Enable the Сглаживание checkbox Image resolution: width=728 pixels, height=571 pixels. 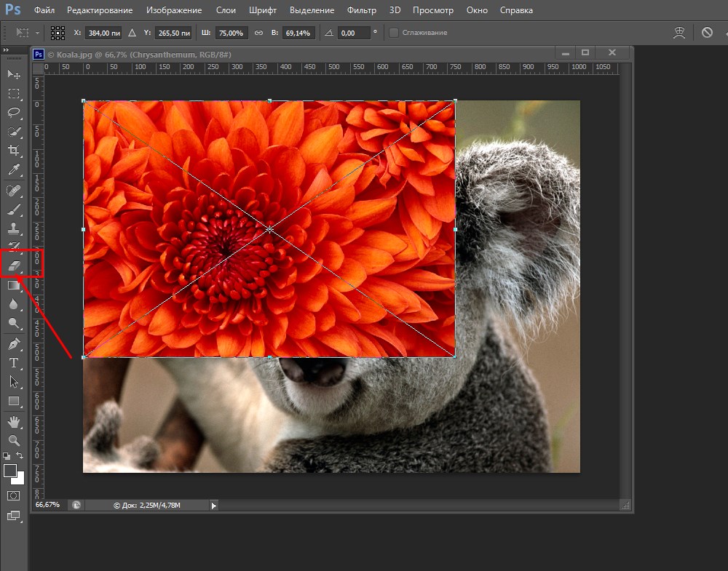coord(394,33)
